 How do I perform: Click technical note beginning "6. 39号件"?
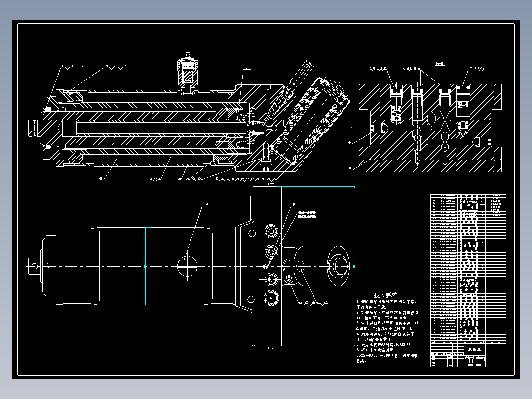pyautogui.click(x=375, y=350)
